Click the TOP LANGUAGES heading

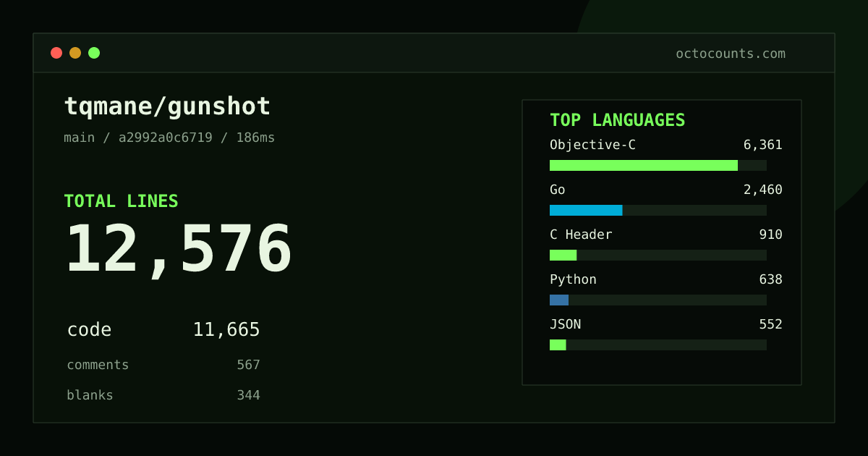point(617,120)
